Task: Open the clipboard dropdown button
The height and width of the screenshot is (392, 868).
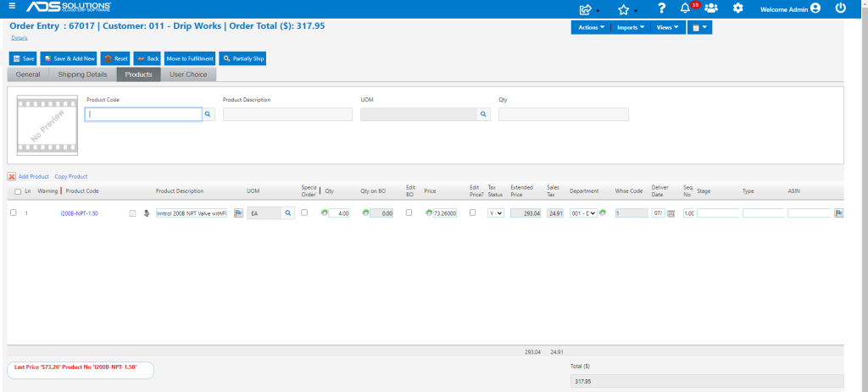Action: (x=699, y=27)
